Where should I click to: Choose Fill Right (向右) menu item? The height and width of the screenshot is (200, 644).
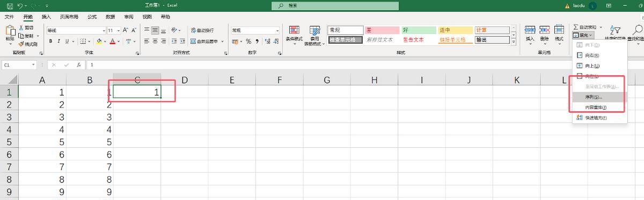[599, 55]
